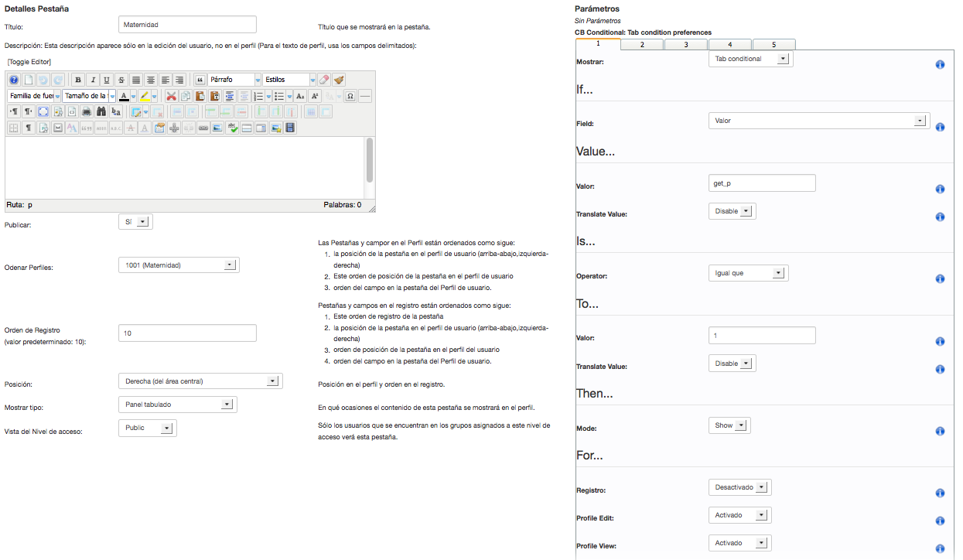Click info icon for Profile View
This screenshot has width=963, height=560.
[x=940, y=548]
